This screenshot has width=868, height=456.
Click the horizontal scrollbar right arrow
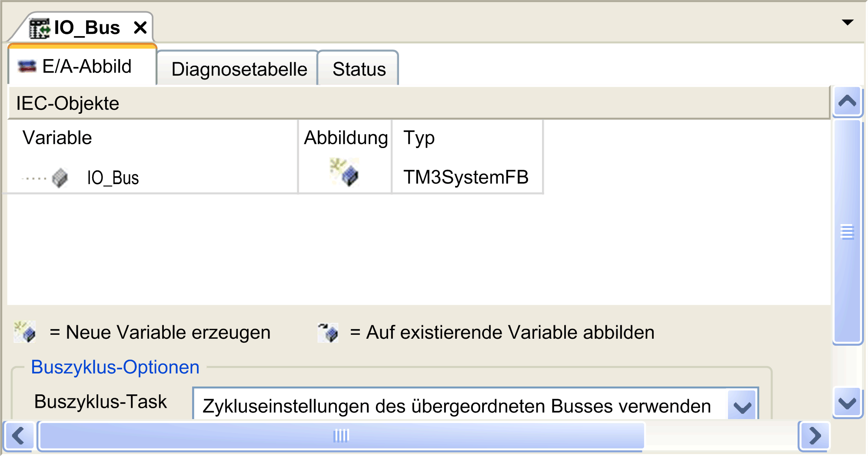click(x=814, y=436)
